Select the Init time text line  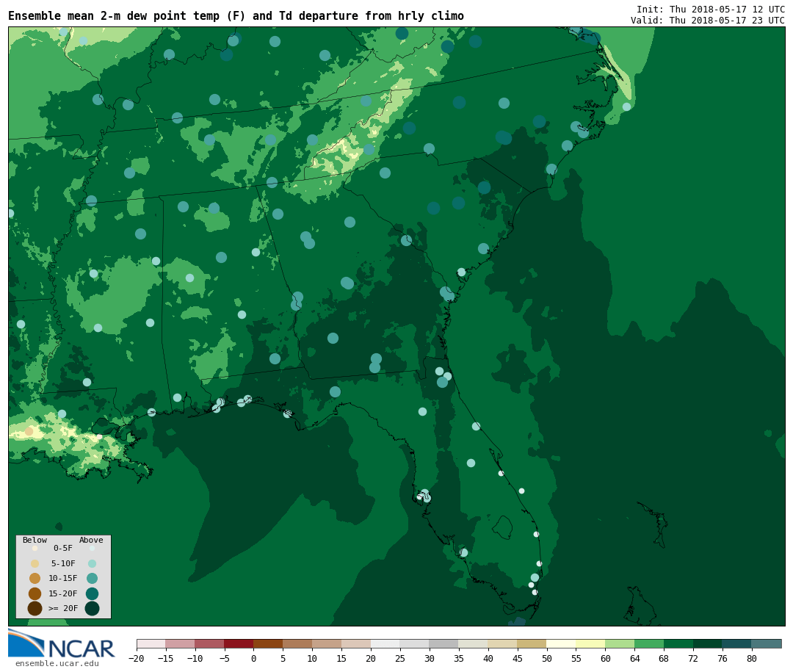pyautogui.click(x=711, y=9)
